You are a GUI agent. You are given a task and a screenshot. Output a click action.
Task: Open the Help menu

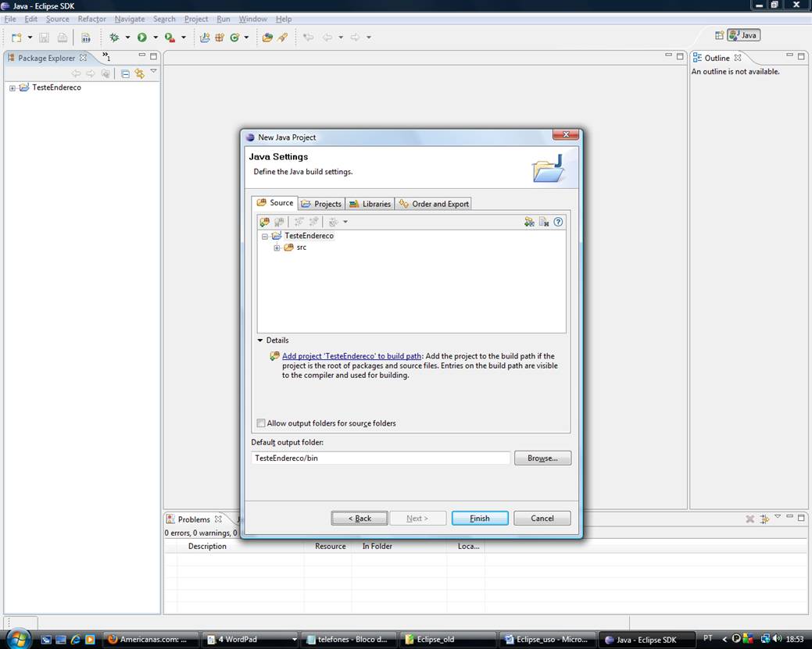283,20
